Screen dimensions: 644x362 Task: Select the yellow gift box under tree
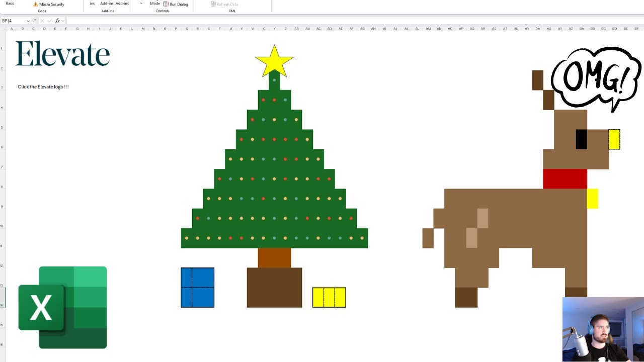click(329, 297)
